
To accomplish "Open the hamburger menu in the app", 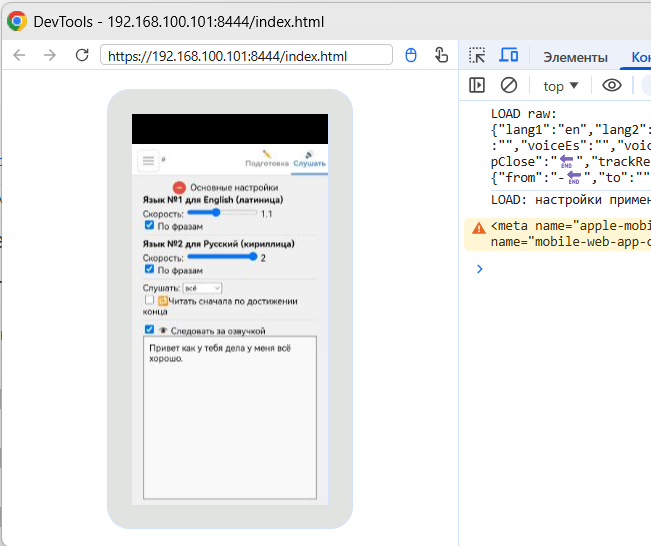I will 148,159.
